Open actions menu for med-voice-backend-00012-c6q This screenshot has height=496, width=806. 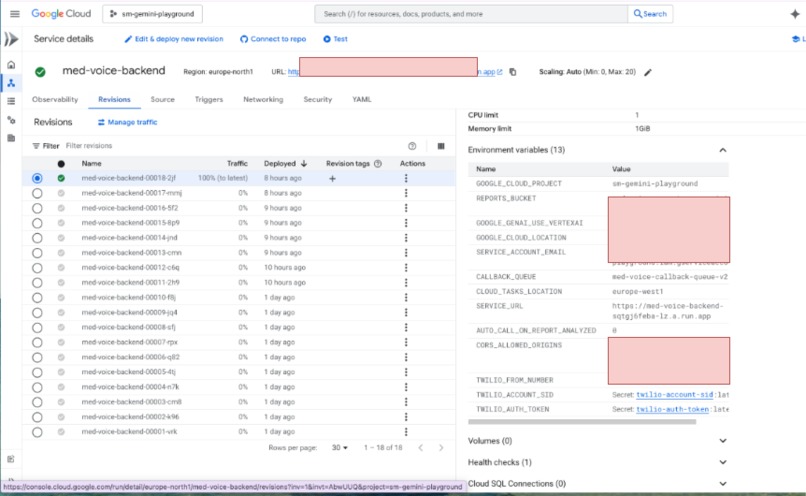click(x=406, y=268)
